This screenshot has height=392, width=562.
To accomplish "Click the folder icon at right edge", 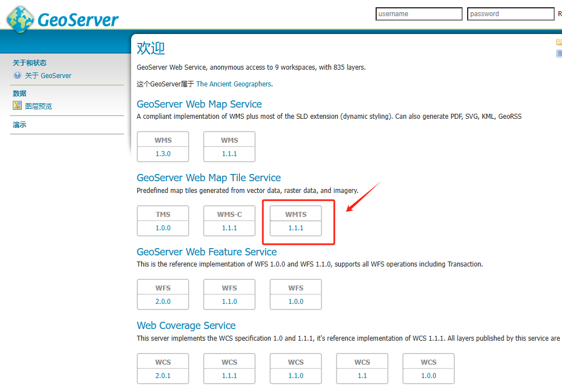I will click(559, 42).
